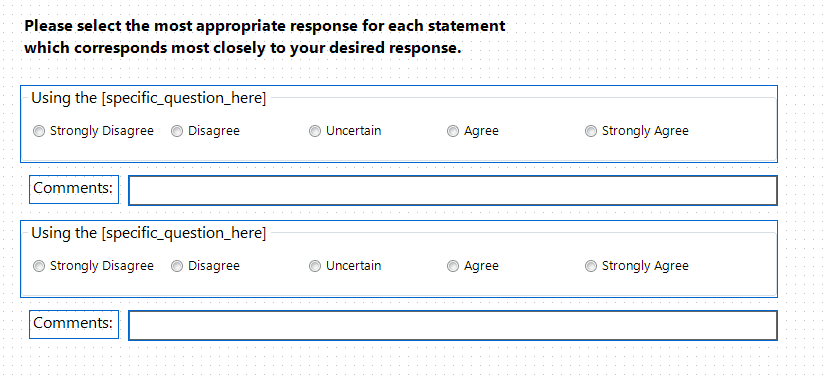This screenshot has width=827, height=381.
Task: Mark Uncertain for the second question
Action: tap(315, 266)
